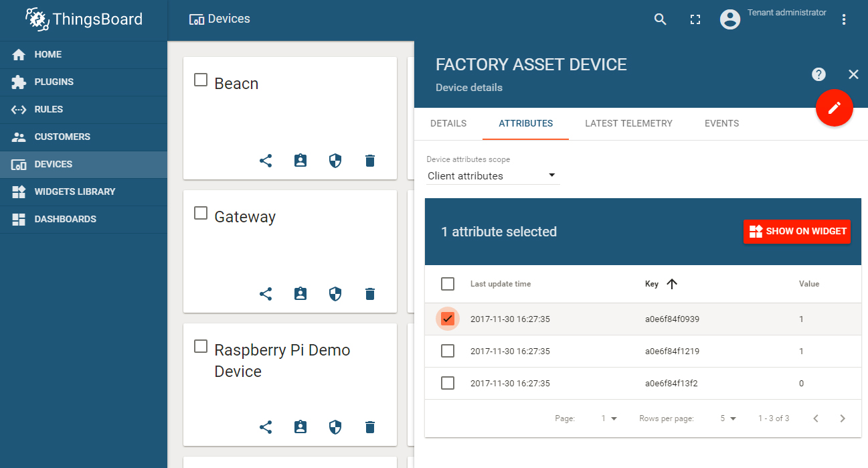The image size is (868, 468).
Task: Go to previous attributes page
Action: (x=816, y=418)
